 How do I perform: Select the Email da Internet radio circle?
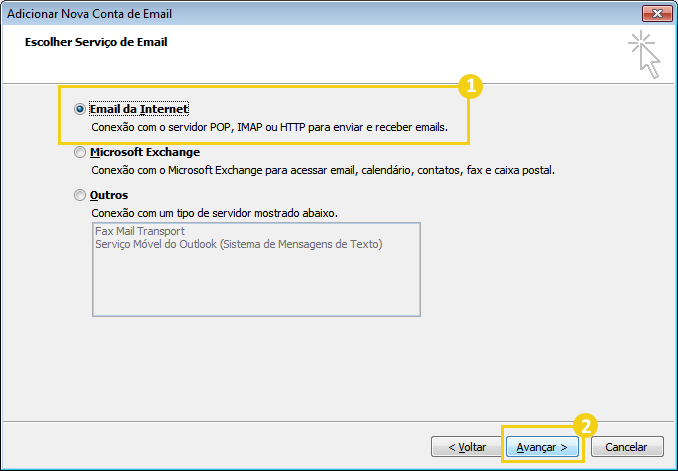click(x=80, y=108)
